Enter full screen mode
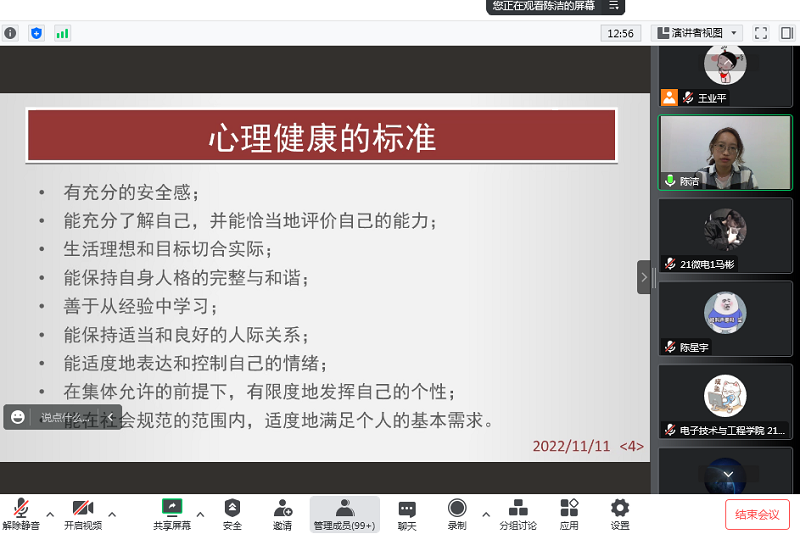This screenshot has width=800, height=534. tap(760, 33)
